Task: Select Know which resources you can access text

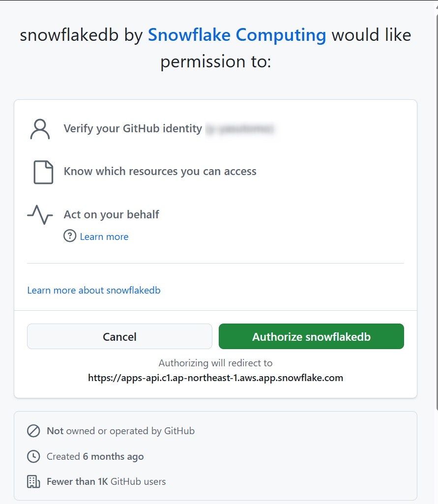Action: 160,171
